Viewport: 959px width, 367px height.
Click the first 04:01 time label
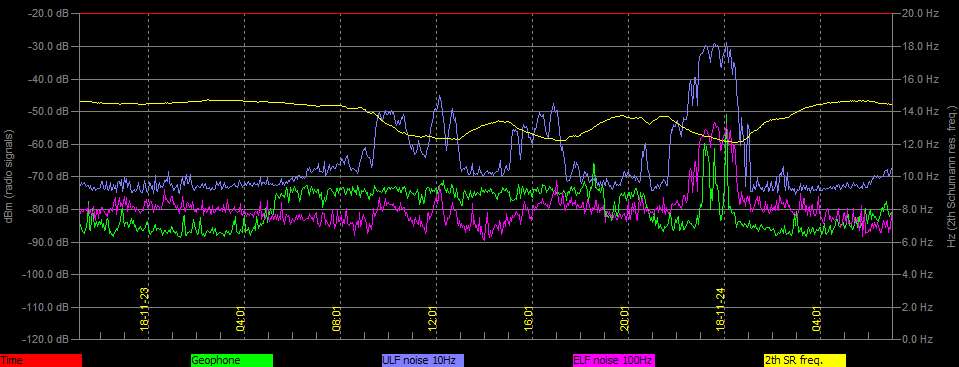click(x=241, y=319)
